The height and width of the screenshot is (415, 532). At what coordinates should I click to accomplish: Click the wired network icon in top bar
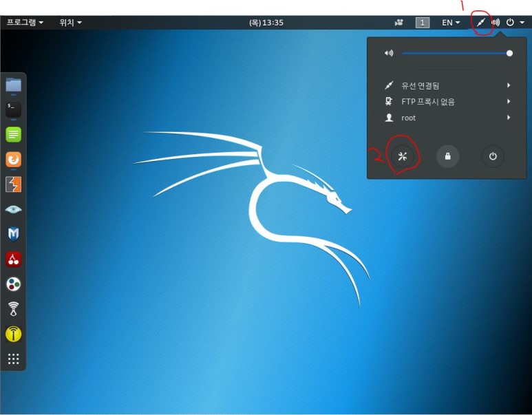481,23
